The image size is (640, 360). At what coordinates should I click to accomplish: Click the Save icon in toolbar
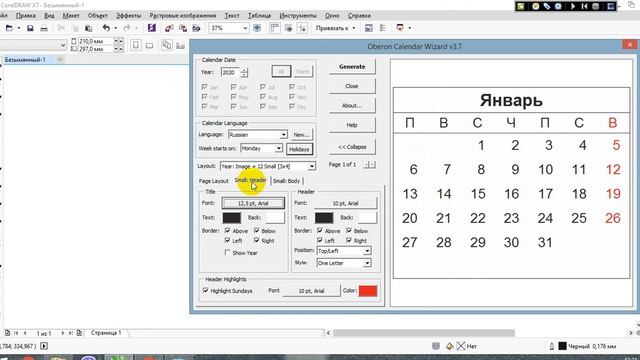30,28
